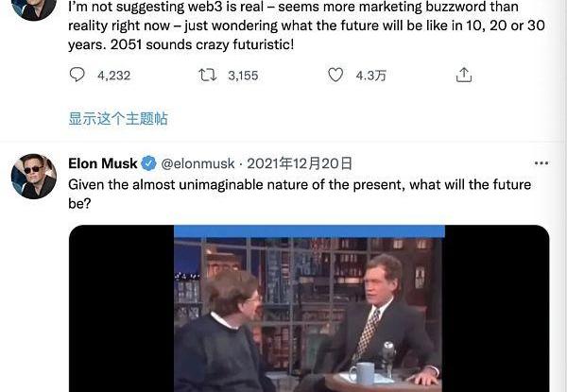Image resolution: width=567 pixels, height=392 pixels.
Task: Click the coffee mug in the video
Action: coord(362,373)
